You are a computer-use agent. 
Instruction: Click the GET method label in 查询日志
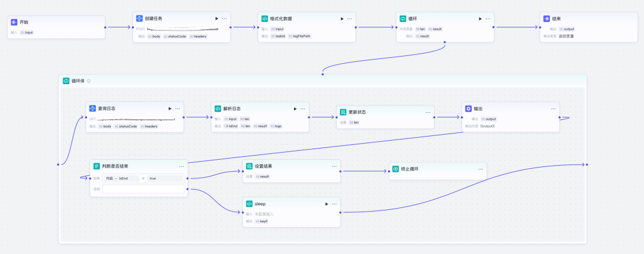(92, 119)
